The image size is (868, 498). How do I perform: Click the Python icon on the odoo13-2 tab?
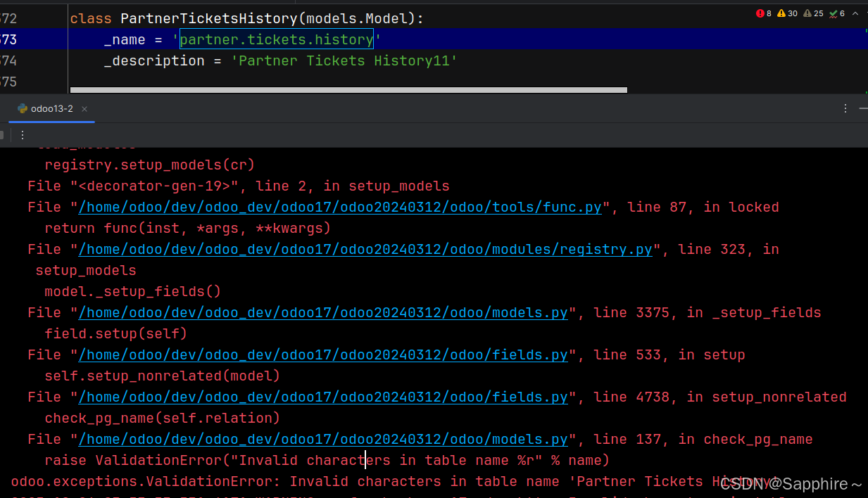tap(23, 109)
